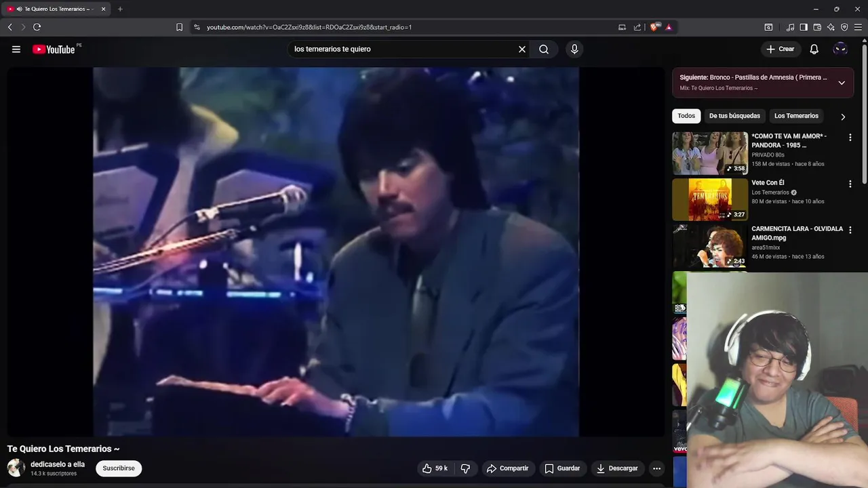
Task: Open dedicaselo a ella channel name
Action: pos(58,464)
